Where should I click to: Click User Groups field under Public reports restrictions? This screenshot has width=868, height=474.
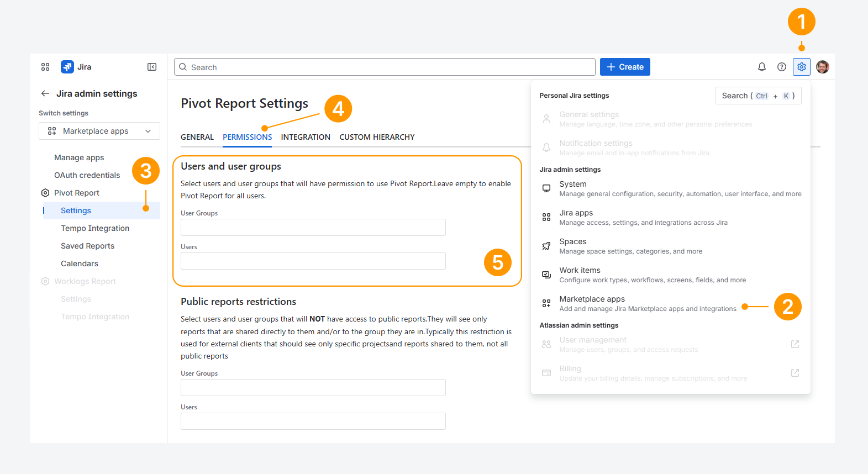coord(313,388)
